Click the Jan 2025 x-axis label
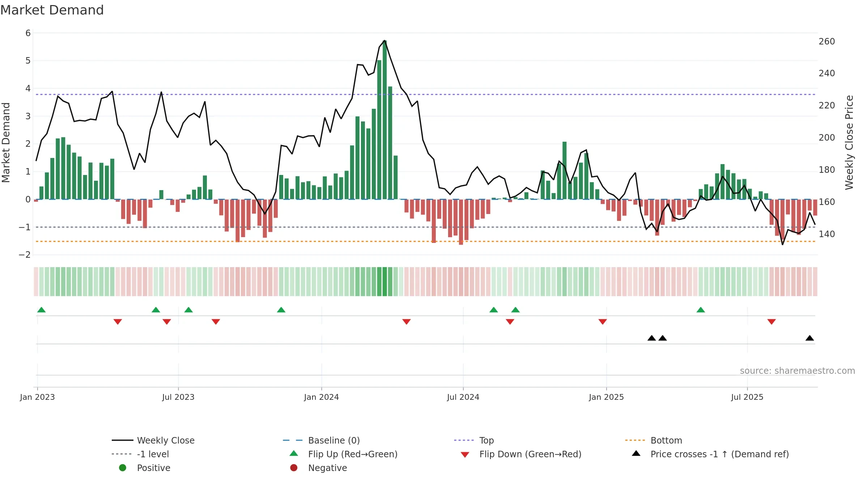 607,397
